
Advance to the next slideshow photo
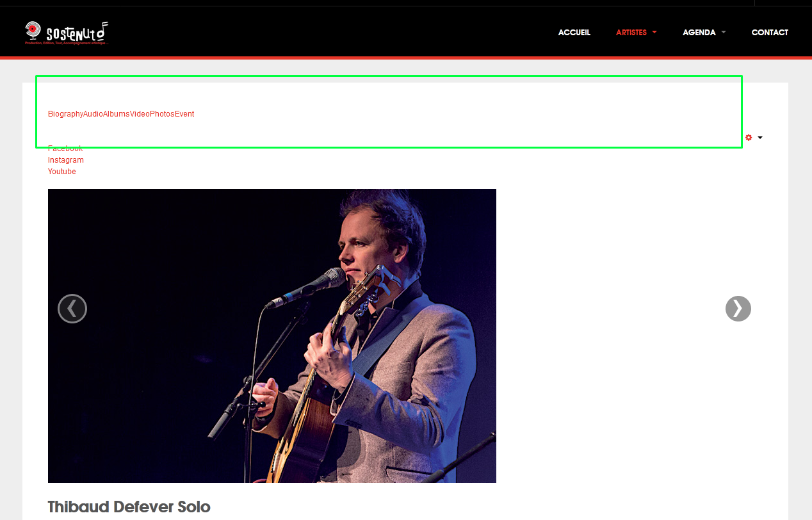pyautogui.click(x=738, y=309)
